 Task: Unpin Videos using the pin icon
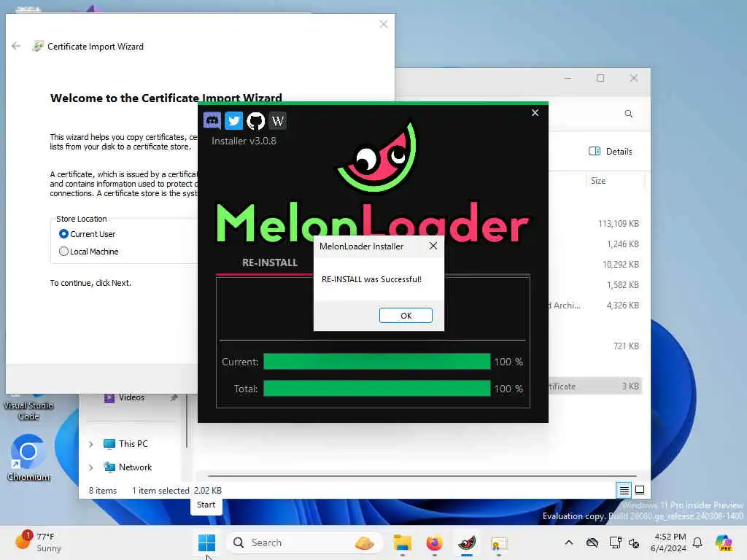pos(174,397)
